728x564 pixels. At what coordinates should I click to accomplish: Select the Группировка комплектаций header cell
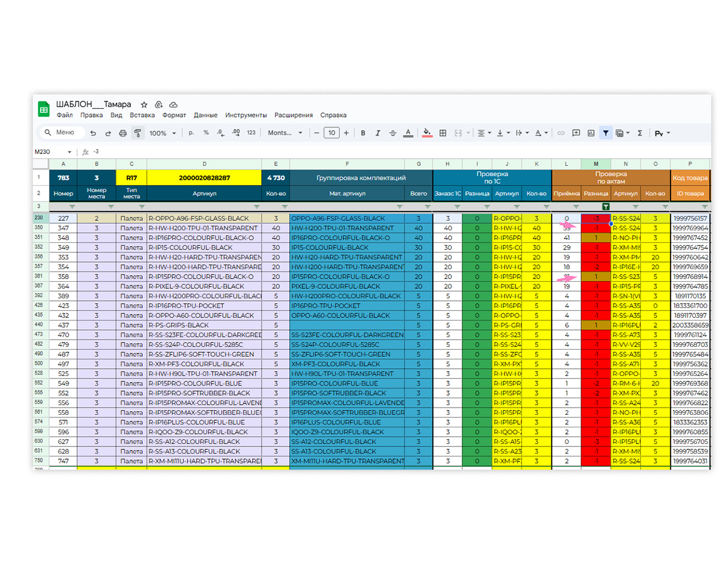point(361,177)
